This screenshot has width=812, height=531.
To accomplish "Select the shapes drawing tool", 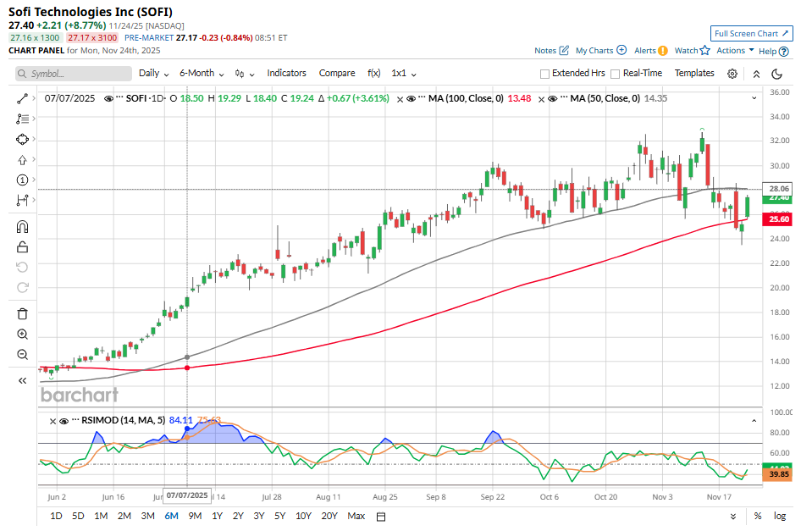I will coord(22,140).
